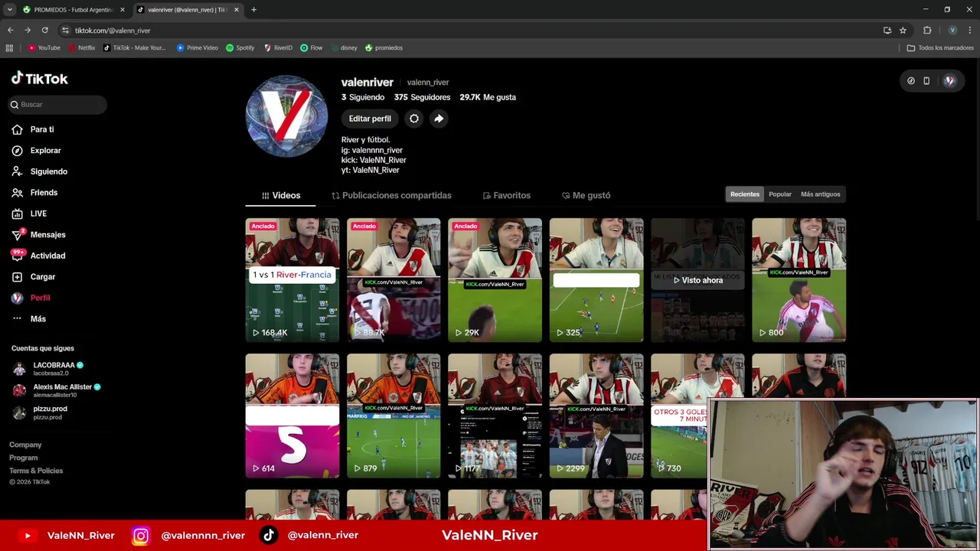
Task: Expand Terms & Policies footer section
Action: tap(36, 471)
